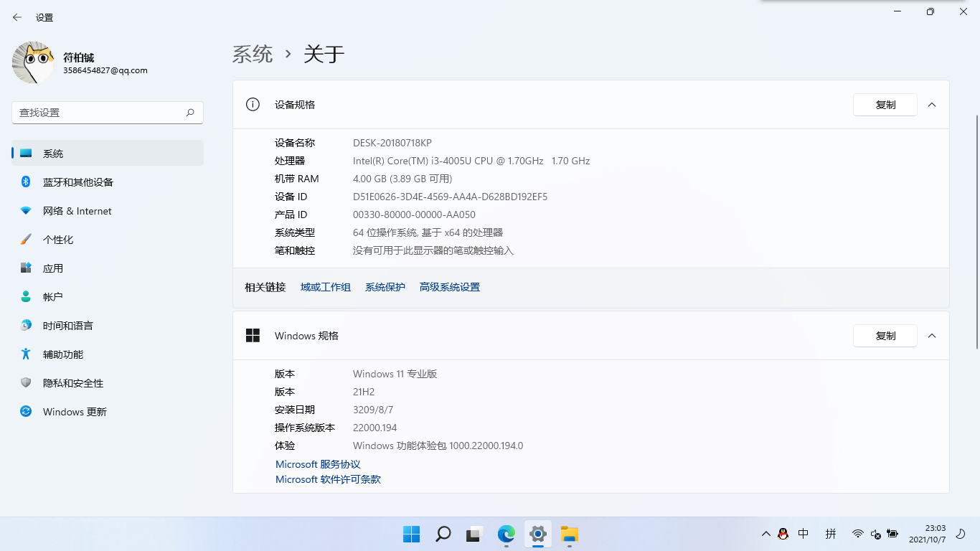Screen dimensions: 980x551
Task: Open Microsoft 软件许可条款 link
Action: click(328, 479)
